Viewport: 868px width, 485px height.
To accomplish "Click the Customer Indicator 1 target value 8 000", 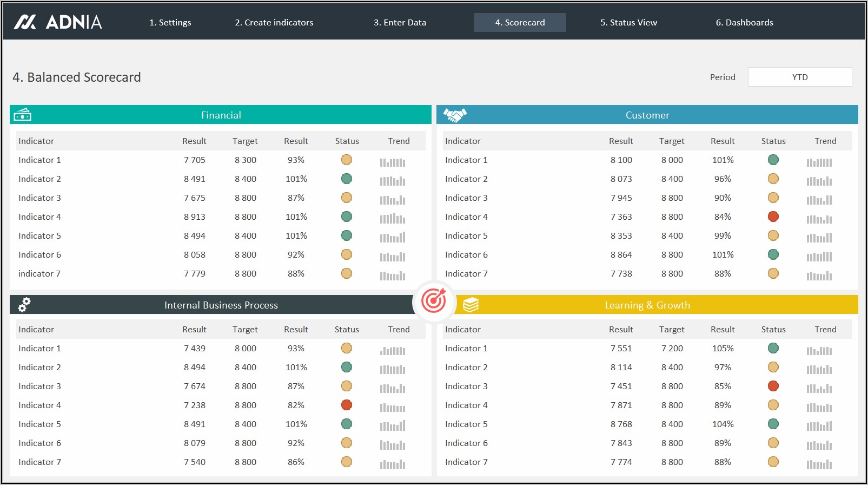I will point(672,160).
